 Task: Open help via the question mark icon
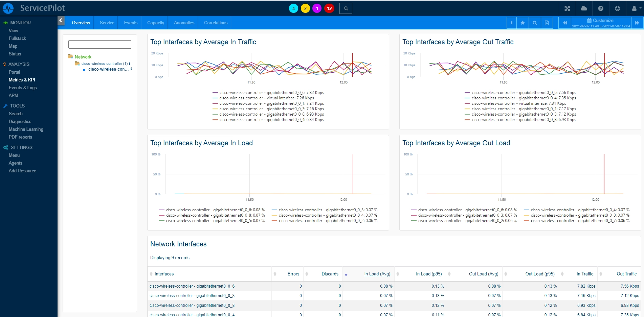pyautogui.click(x=601, y=8)
